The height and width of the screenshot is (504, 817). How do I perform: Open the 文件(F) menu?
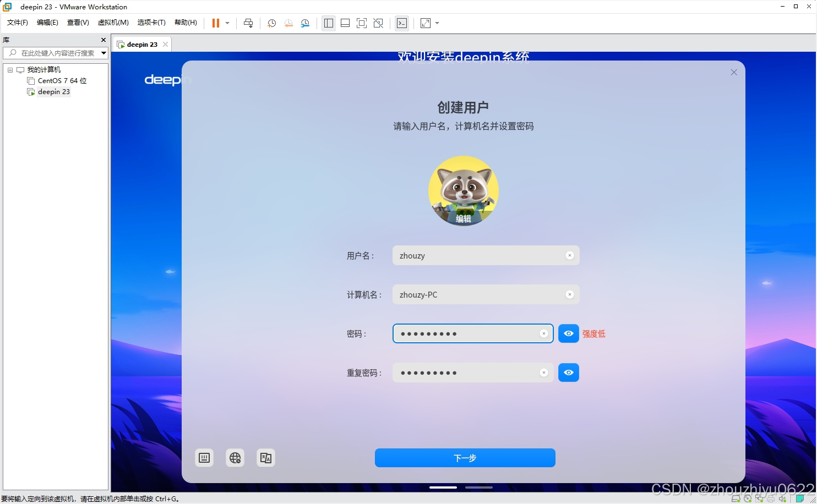point(18,23)
